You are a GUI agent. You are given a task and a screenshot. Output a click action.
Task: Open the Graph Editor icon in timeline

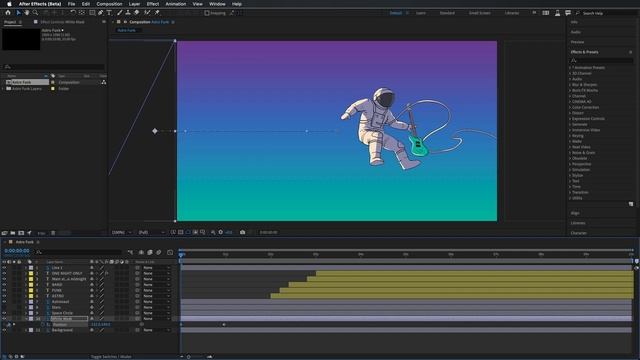pos(170,253)
